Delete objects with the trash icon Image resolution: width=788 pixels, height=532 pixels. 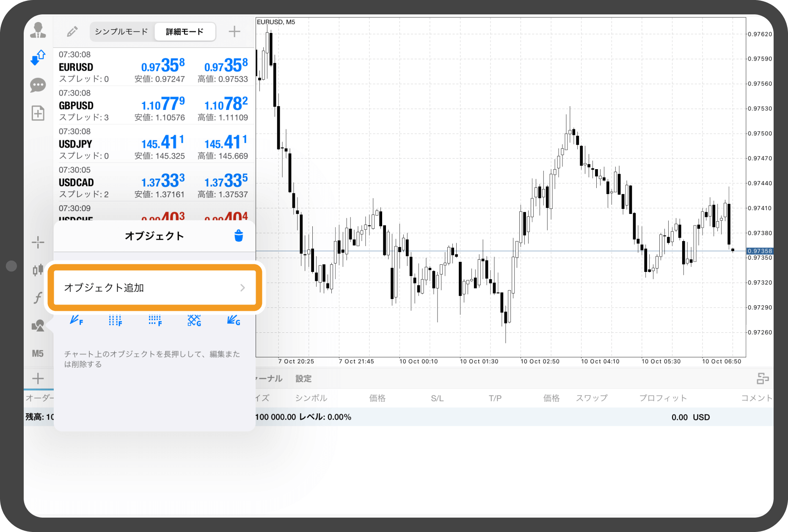point(239,236)
